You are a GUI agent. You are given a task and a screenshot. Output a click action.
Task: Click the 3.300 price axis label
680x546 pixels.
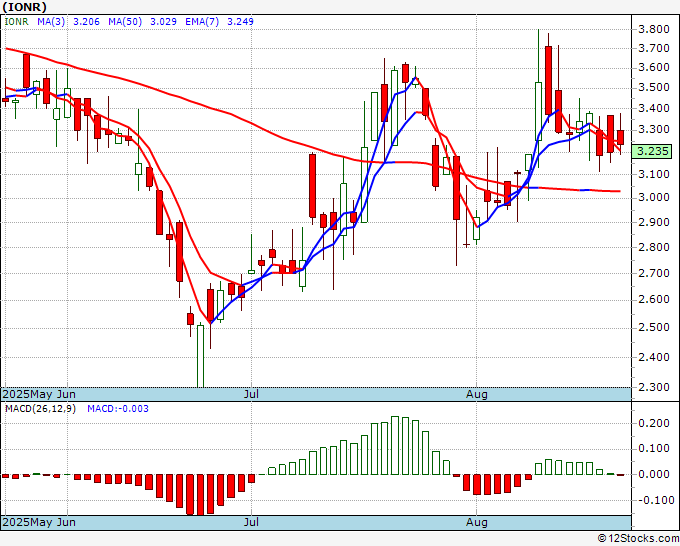pos(654,130)
